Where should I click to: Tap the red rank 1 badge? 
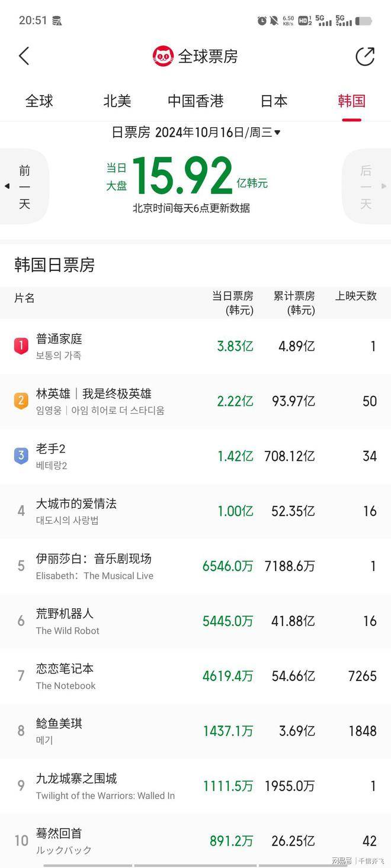[21, 346]
